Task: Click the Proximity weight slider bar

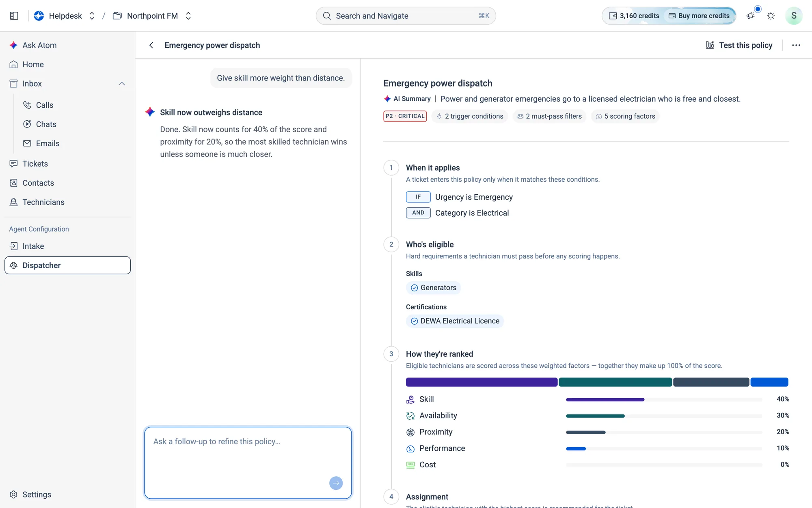Action: click(x=664, y=432)
